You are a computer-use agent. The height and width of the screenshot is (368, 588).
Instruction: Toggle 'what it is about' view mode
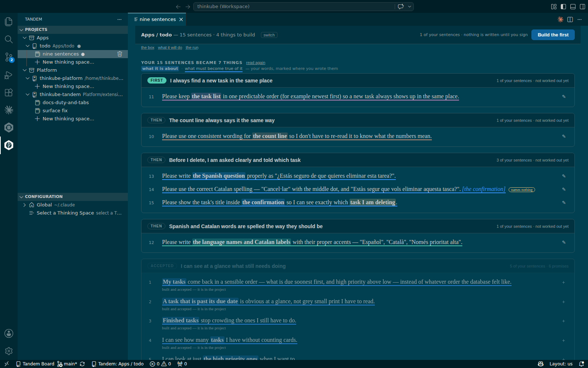click(160, 68)
